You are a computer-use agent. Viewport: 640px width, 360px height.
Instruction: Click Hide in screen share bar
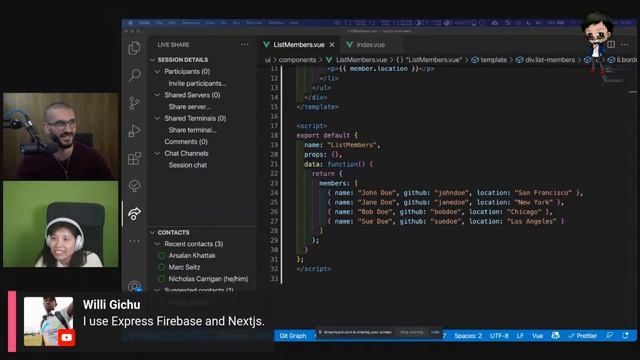(435, 332)
